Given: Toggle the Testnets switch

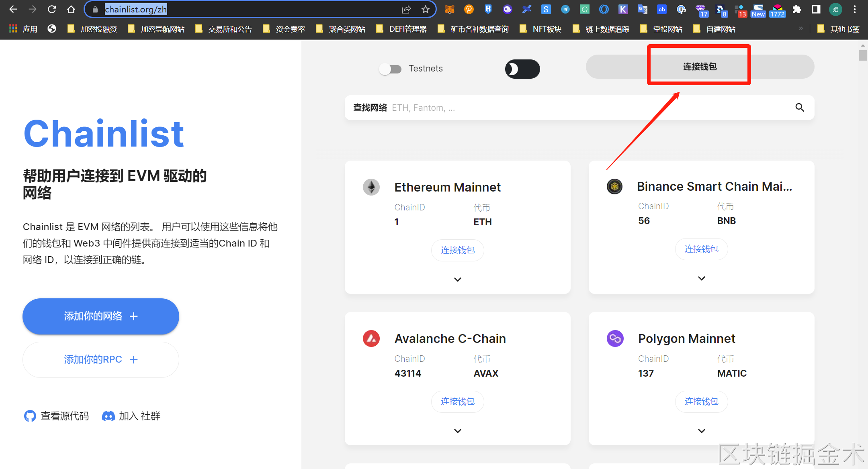Looking at the screenshot, I should [390, 69].
